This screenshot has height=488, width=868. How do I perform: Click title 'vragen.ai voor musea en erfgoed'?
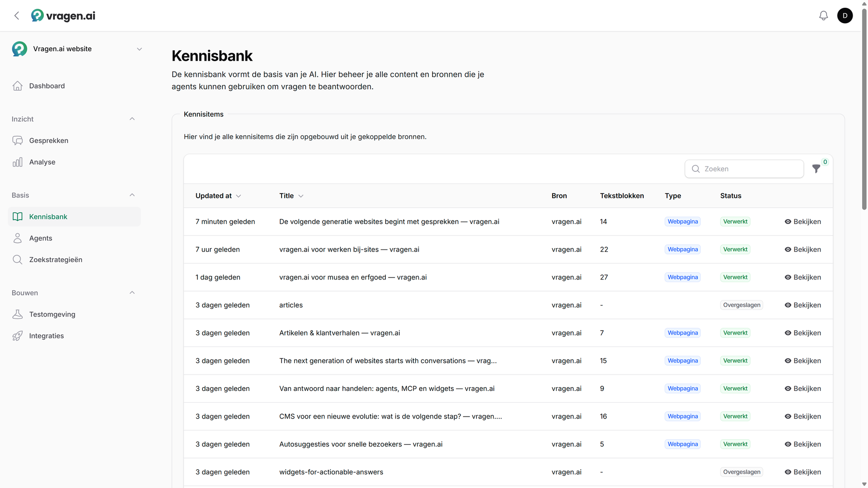[353, 278]
